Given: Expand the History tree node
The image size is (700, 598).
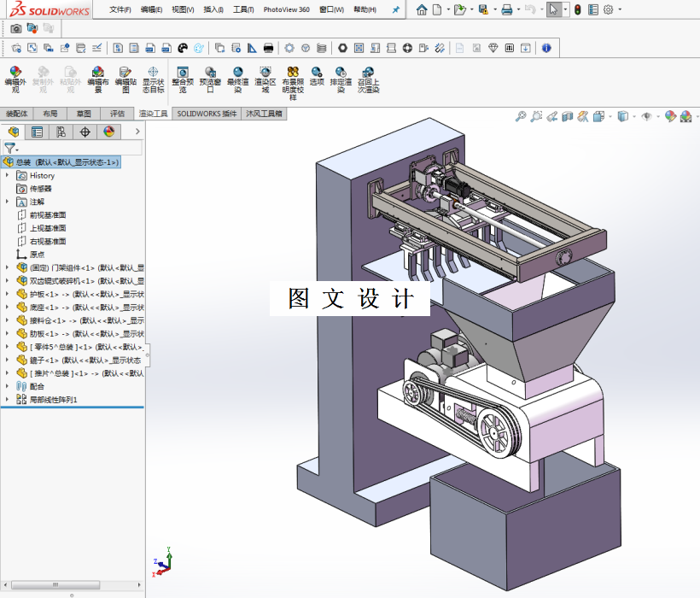Looking at the screenshot, I should pyautogui.click(x=8, y=175).
